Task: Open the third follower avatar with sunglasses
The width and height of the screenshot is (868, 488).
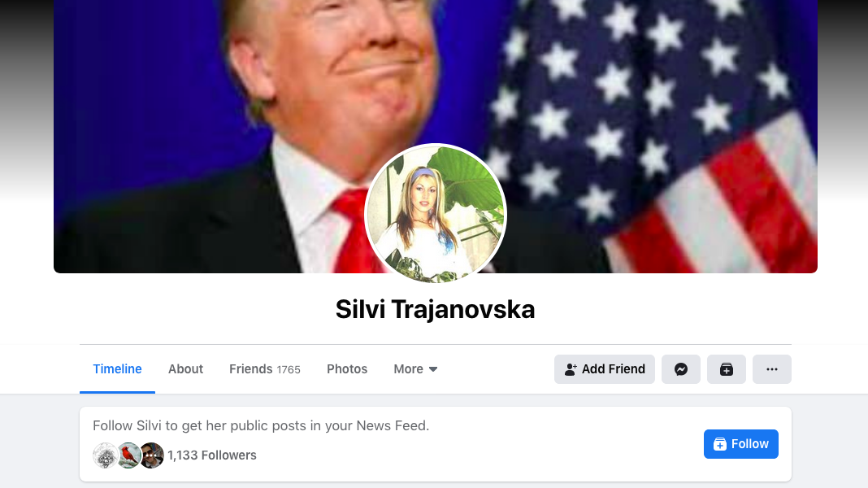Action: 152,455
